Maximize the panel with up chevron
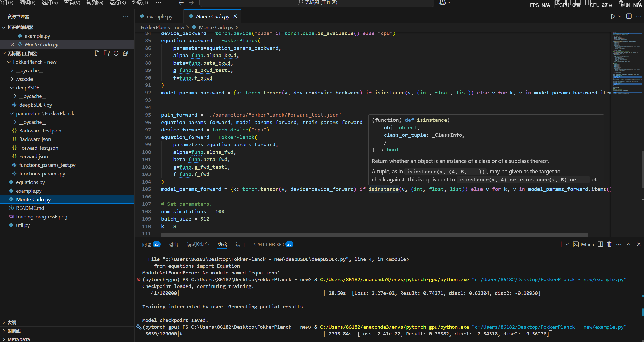This screenshot has height=342, width=644. point(629,244)
